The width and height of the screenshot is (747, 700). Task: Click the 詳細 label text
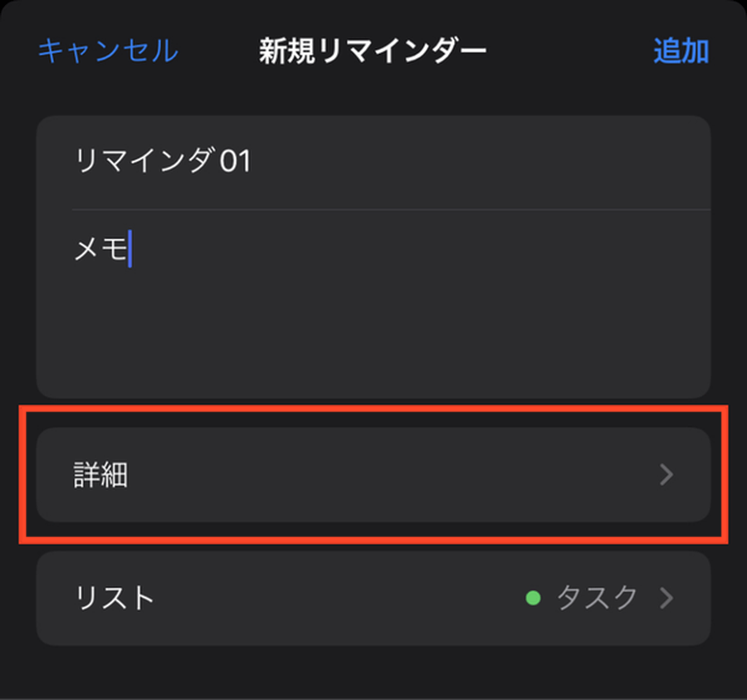(100, 476)
